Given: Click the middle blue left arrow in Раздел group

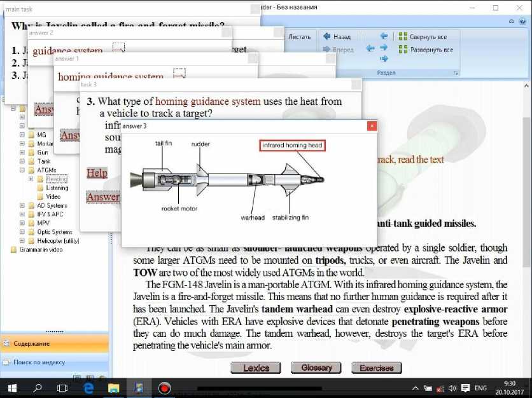Looking at the screenshot, I should point(370,48).
